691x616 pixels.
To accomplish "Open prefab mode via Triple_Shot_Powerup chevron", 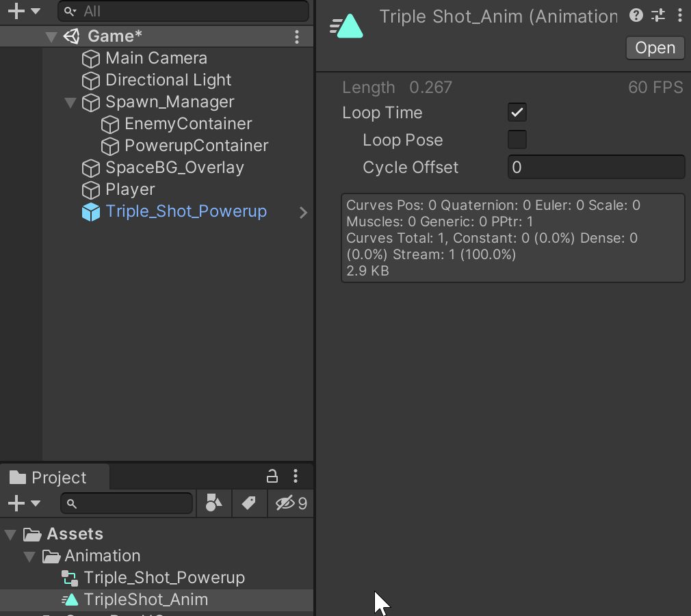I will pyautogui.click(x=303, y=213).
